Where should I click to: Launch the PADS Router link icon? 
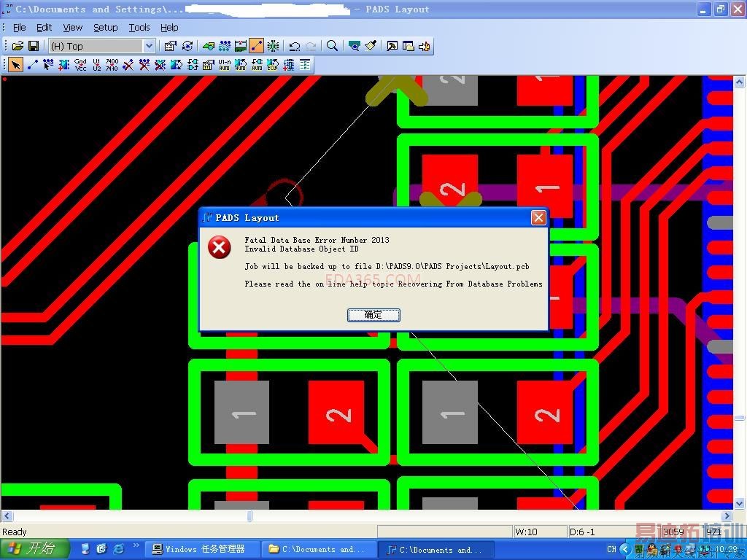point(424,46)
